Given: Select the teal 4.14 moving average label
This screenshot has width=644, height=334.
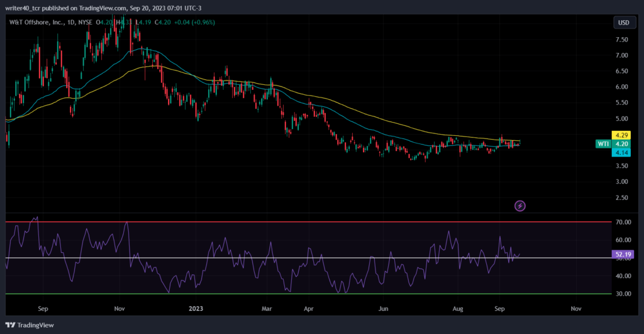Looking at the screenshot, I should 621,152.
